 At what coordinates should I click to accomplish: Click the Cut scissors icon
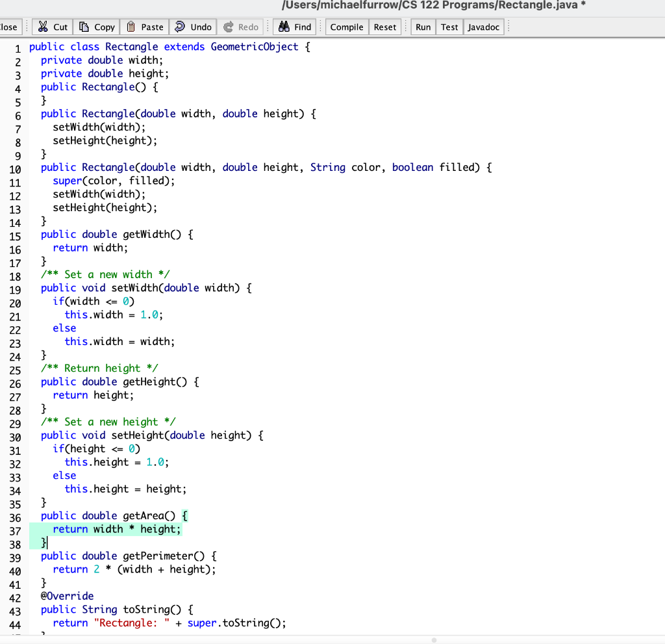43,27
